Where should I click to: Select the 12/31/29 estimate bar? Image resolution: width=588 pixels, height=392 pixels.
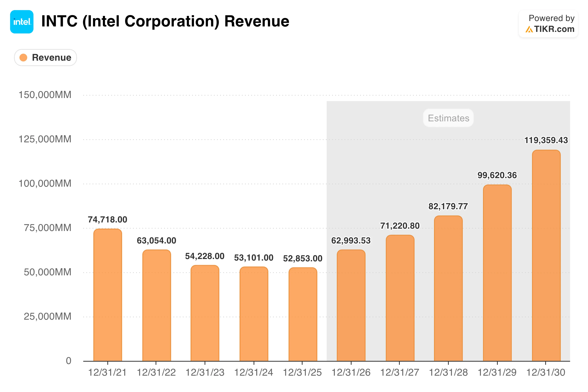(x=498, y=273)
